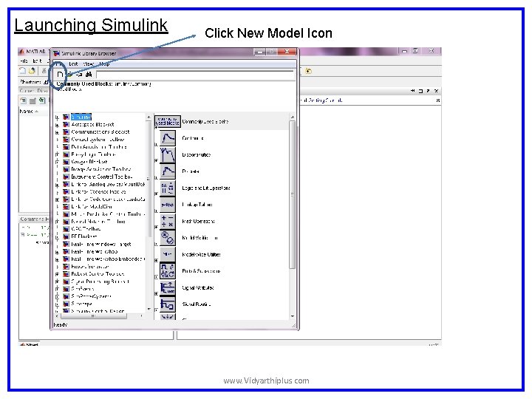The image size is (532, 399).
Task: Click the Discontinuities library block icon
Action: (168, 154)
